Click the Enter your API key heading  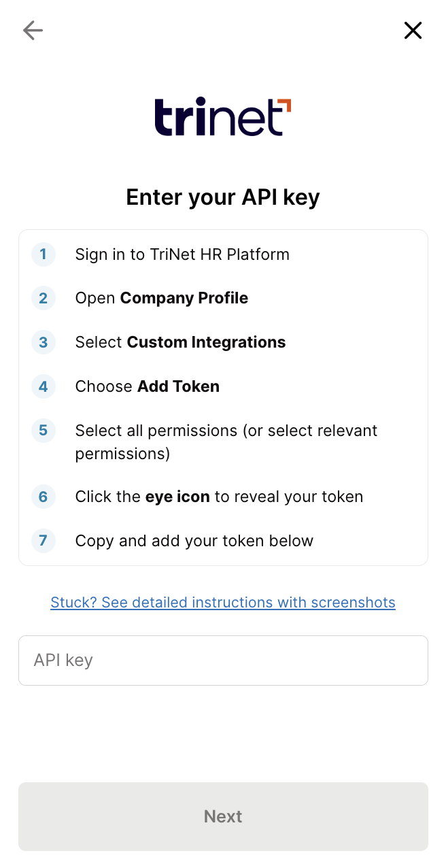(x=223, y=197)
